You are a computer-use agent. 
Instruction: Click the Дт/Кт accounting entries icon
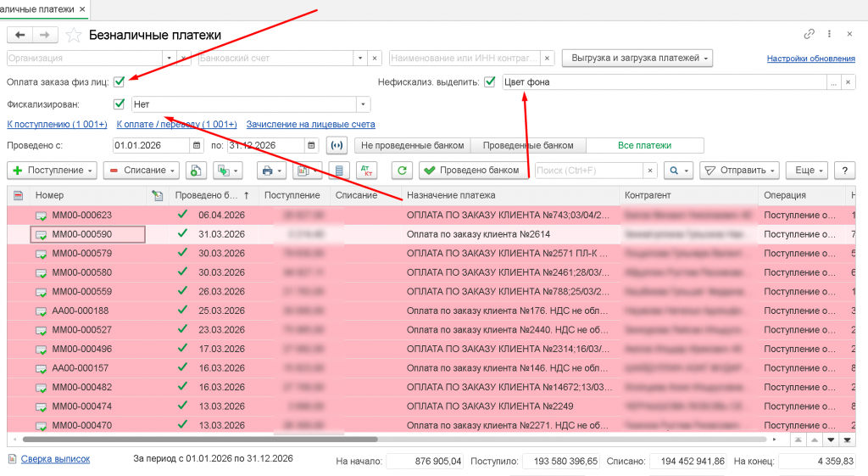pos(366,171)
